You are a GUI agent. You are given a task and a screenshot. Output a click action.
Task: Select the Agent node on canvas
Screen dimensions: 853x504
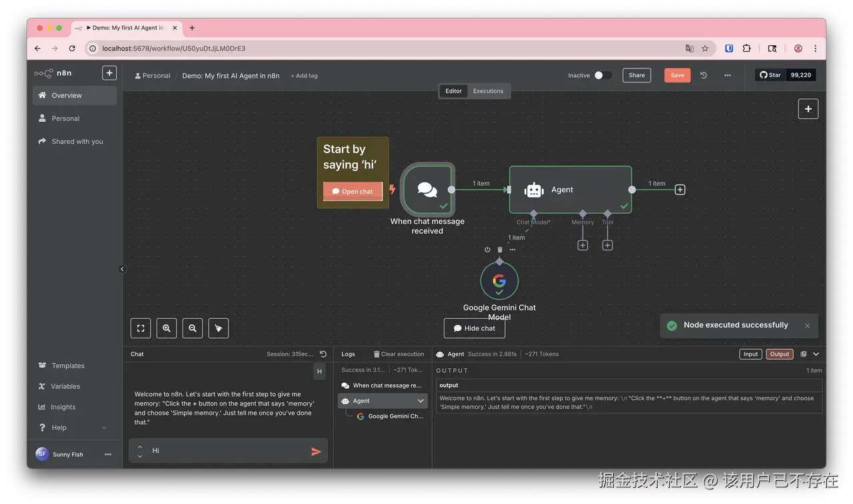(570, 190)
